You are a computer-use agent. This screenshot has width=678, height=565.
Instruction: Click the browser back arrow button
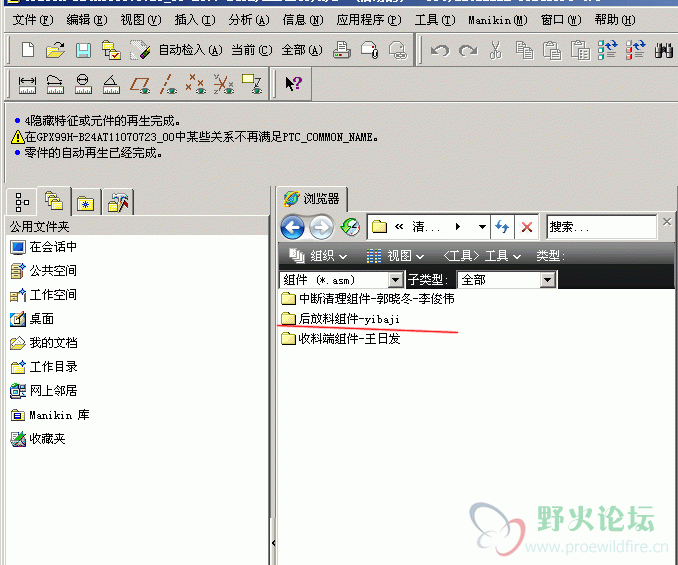(x=293, y=227)
